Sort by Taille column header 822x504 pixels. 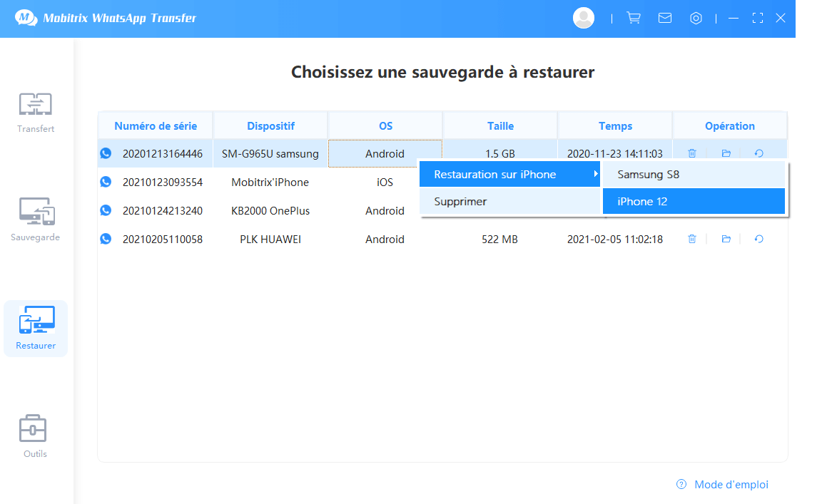pos(500,125)
